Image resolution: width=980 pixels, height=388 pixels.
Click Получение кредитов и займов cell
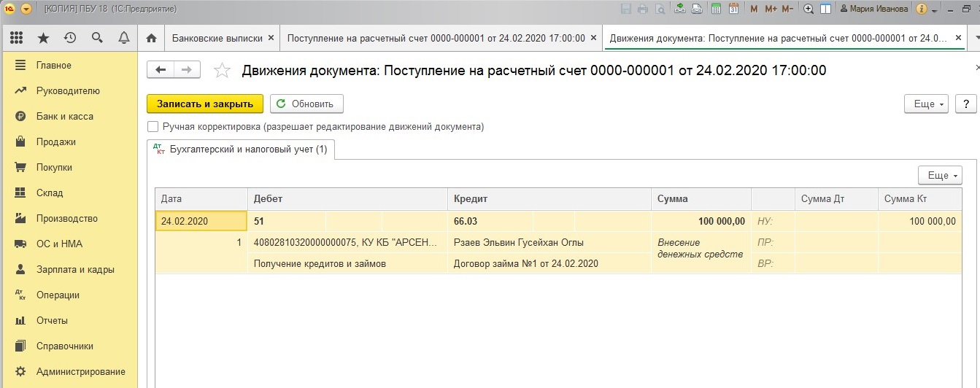pyautogui.click(x=347, y=263)
